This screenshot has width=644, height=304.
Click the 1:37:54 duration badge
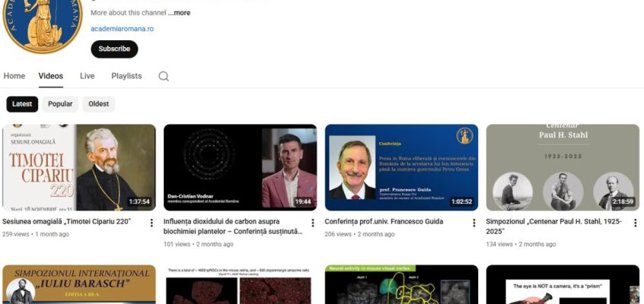(x=139, y=202)
